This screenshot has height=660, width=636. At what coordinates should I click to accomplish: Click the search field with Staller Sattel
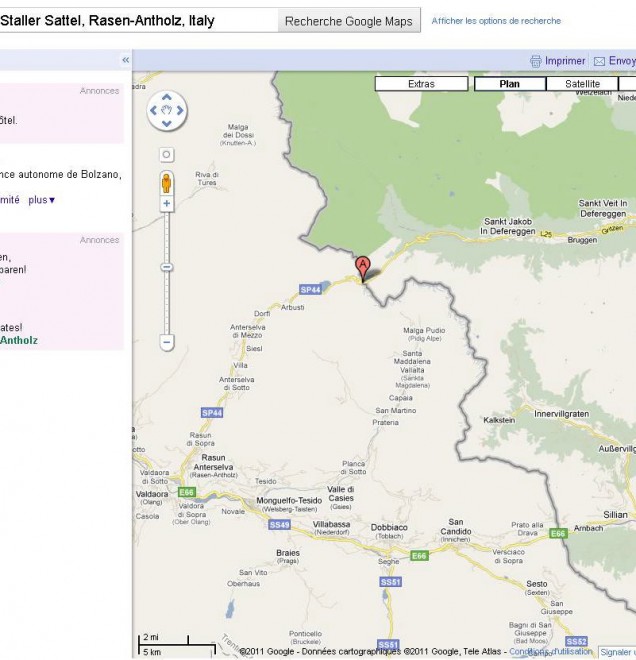pos(138,20)
